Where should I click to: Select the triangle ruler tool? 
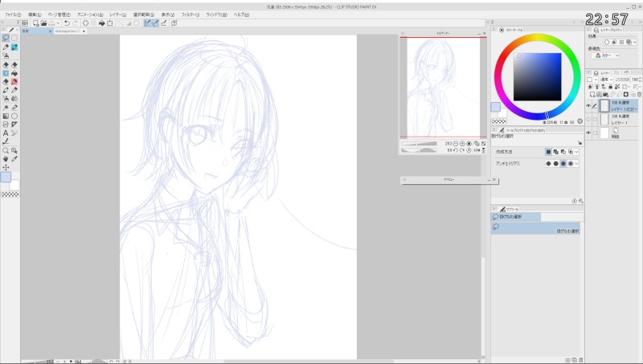14,125
